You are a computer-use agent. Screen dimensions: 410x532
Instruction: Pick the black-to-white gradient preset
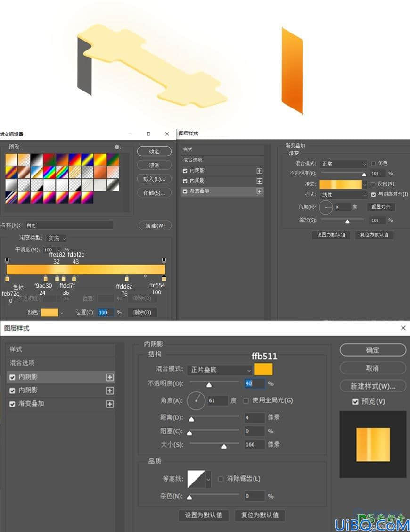[x=37, y=159]
